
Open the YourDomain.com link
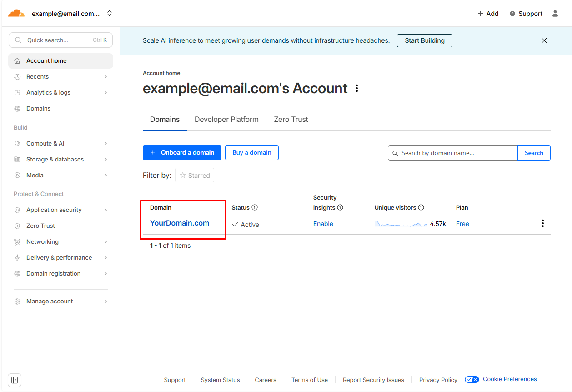coord(180,223)
